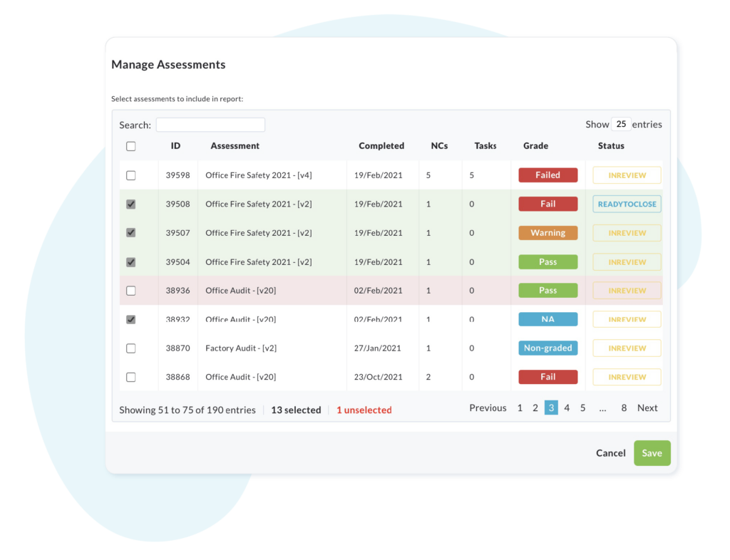Open pagination page 2

point(535,408)
